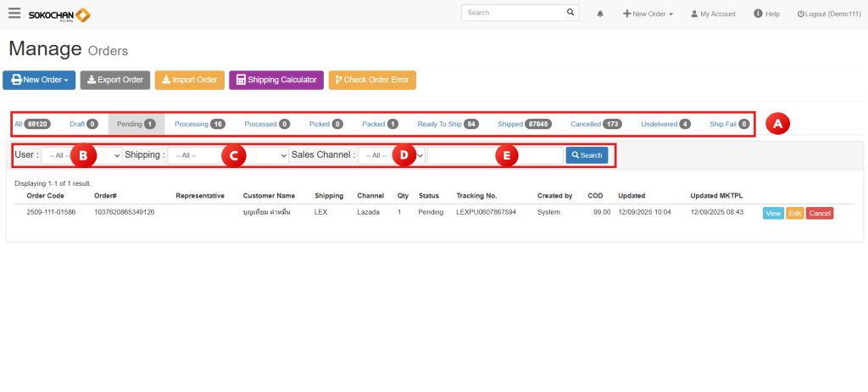Click the Sokochan logo
Screen dimensions: 868x392
59,14
